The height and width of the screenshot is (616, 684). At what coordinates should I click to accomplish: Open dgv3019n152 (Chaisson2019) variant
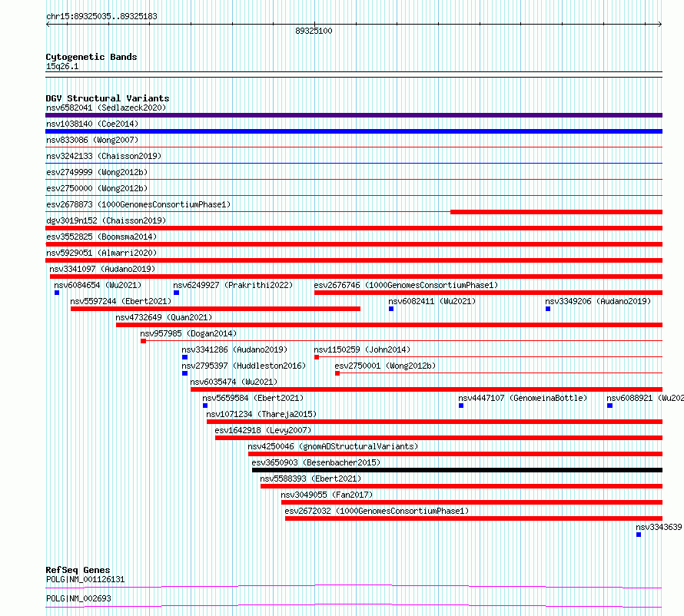coord(106,220)
